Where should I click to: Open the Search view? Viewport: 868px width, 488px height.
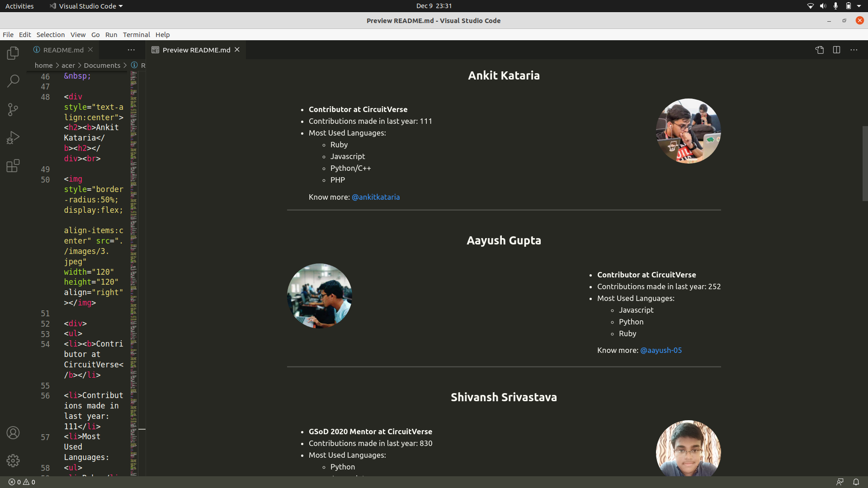[13, 81]
